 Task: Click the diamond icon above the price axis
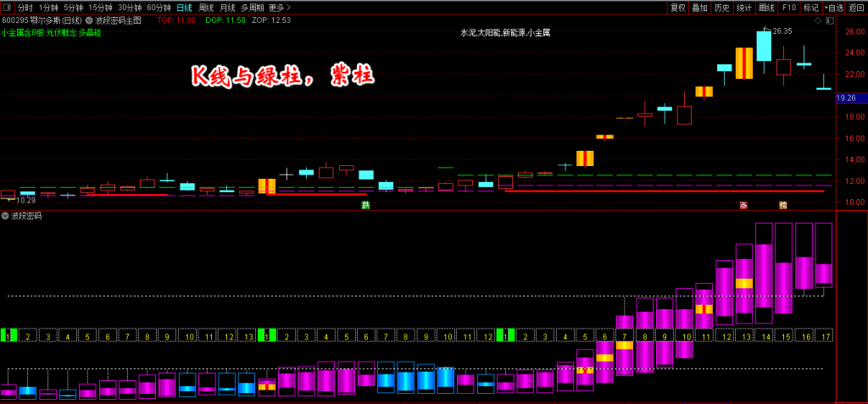[x=818, y=21]
